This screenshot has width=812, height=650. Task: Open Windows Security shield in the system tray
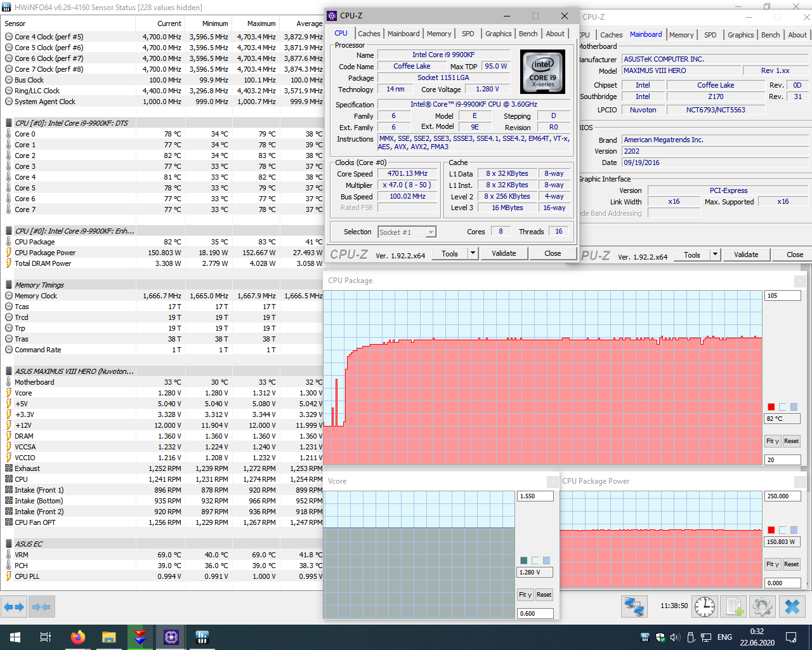(660, 637)
